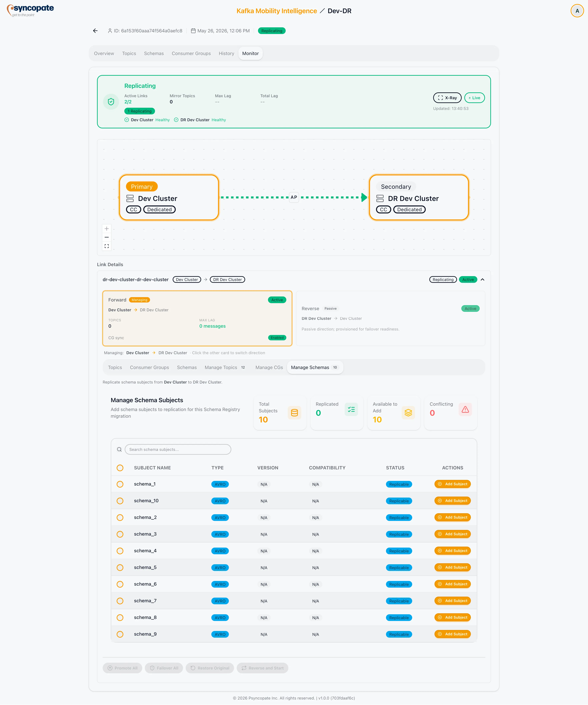Open the X-Ray view
This screenshot has width=588, height=705.
click(x=447, y=98)
